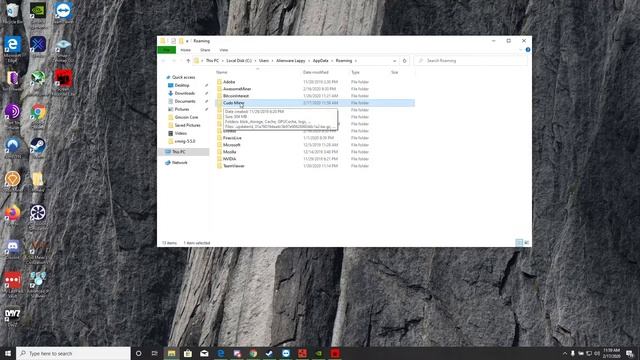Open Mail app from taskbar

tap(204, 353)
